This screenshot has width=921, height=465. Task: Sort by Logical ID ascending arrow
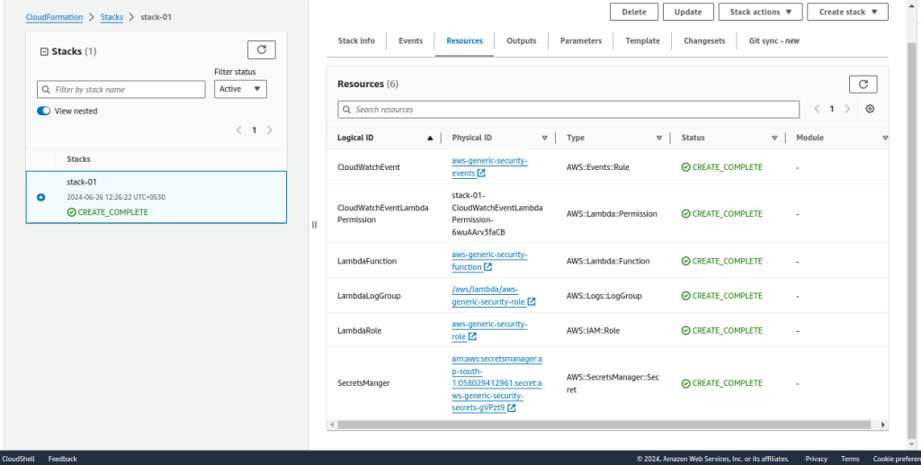pos(430,138)
